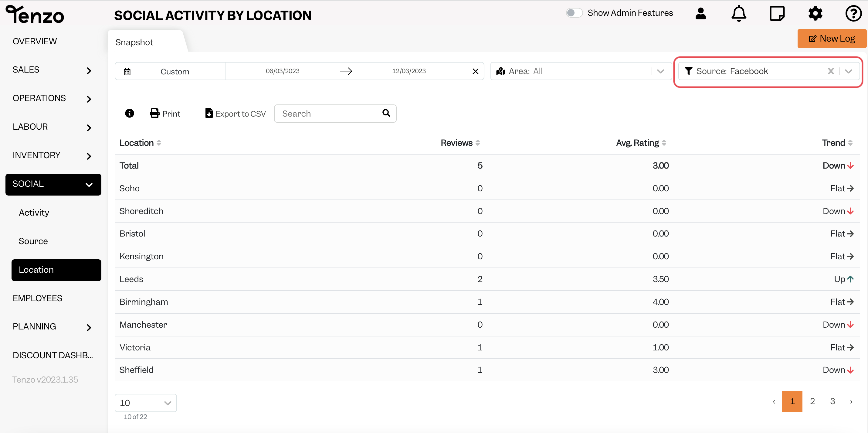Open the EMPLOYEES page
Viewport: 868px width, 433px height.
37,298
